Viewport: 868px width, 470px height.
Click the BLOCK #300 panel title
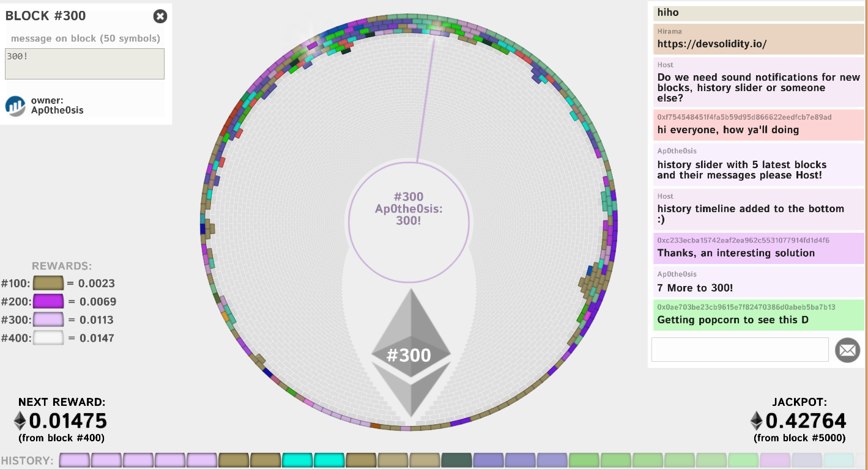[x=46, y=16]
